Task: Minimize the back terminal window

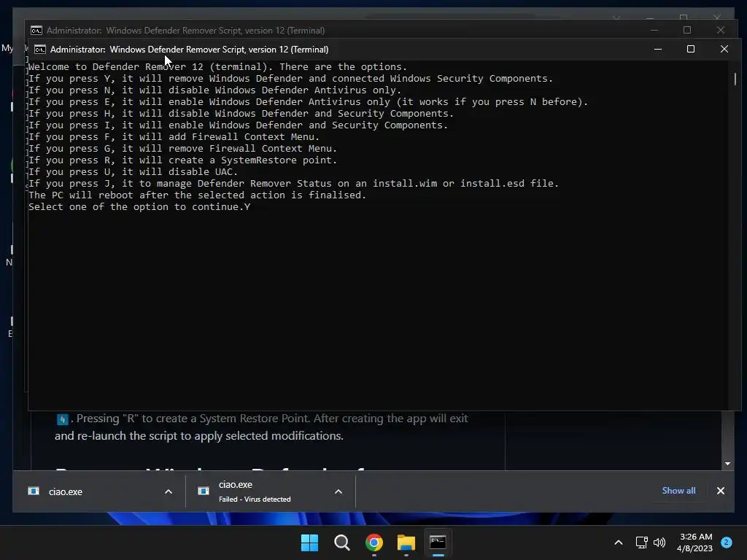Action: coord(654,30)
